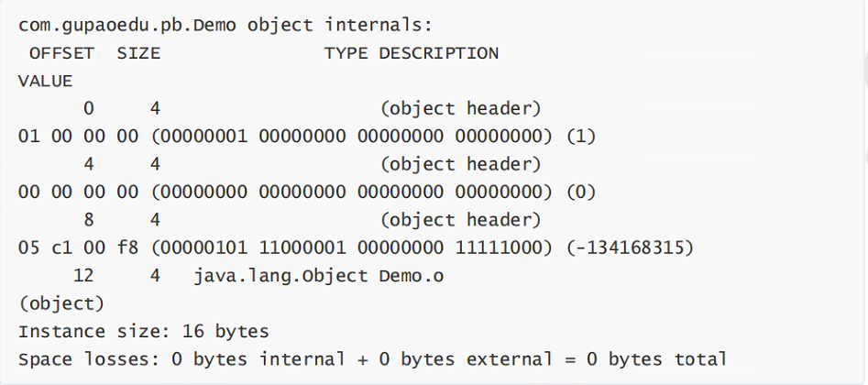This screenshot has width=868, height=385.
Task: Click the OFFSET column header
Action: (x=61, y=53)
